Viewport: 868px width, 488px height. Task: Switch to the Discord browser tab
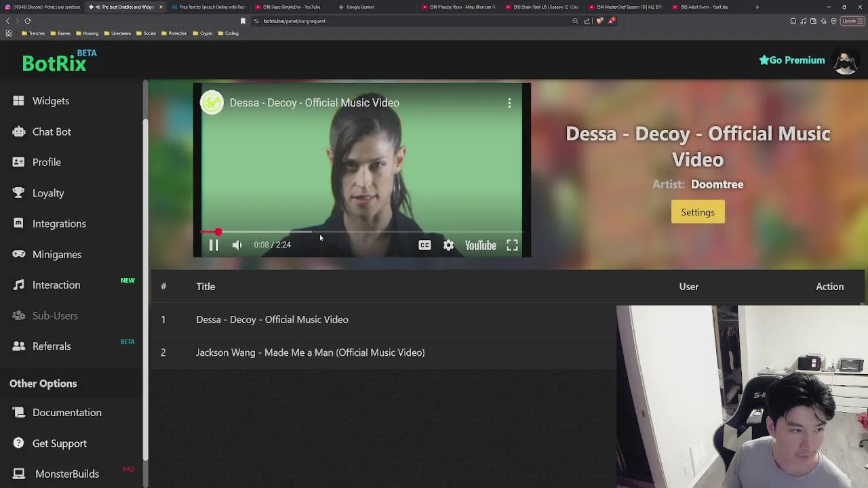click(42, 7)
